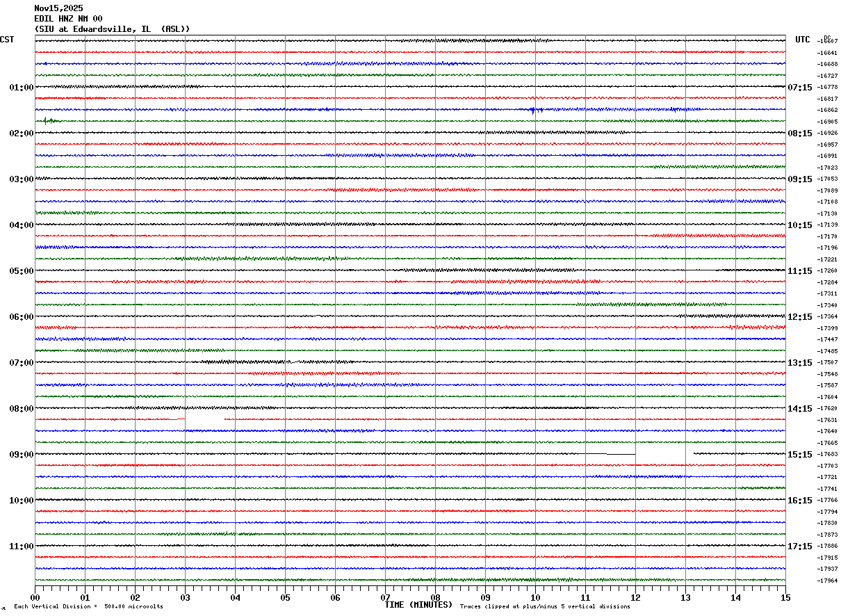Click the "11:15" UTC row label
Viewport: 841px width, 616px height.
pos(800,271)
